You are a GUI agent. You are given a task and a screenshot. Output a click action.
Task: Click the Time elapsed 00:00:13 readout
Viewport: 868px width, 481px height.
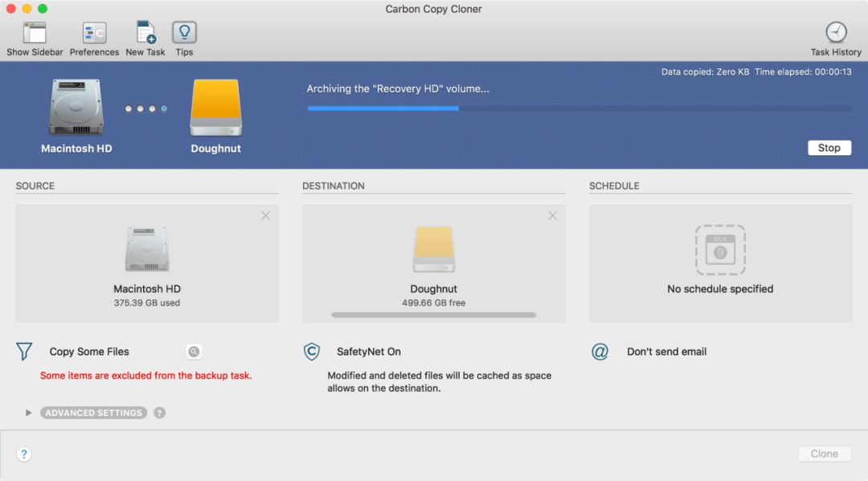tap(803, 72)
